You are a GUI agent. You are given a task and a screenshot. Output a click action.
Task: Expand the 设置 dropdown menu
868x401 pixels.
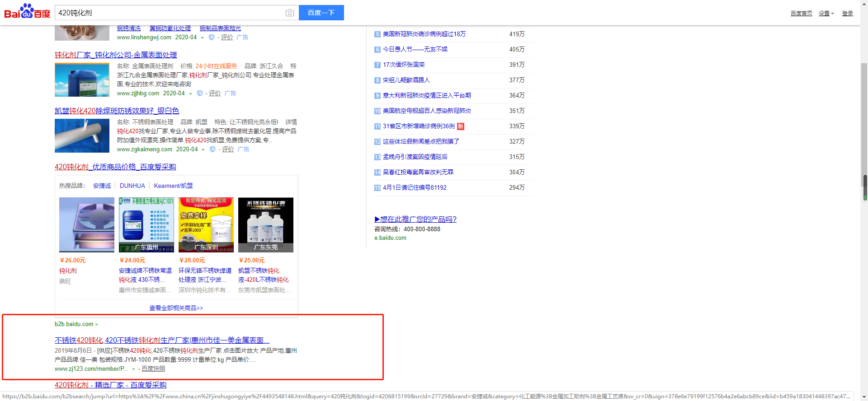click(826, 14)
